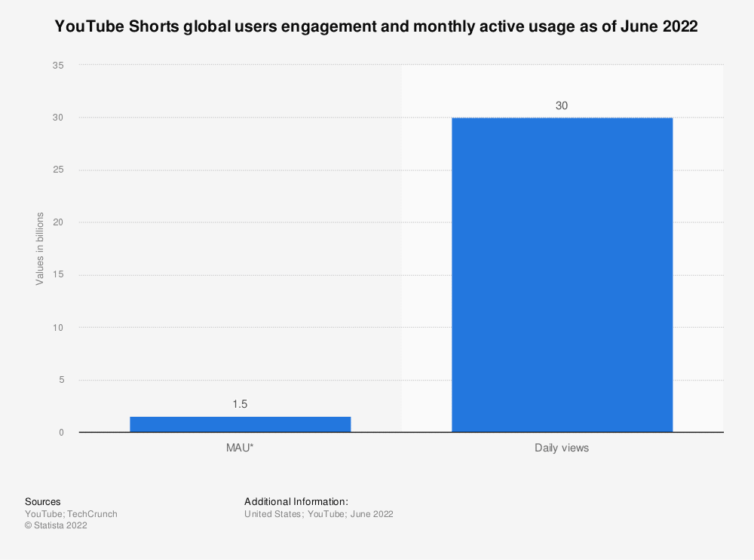Click the y-axis tick label '5'

point(62,380)
